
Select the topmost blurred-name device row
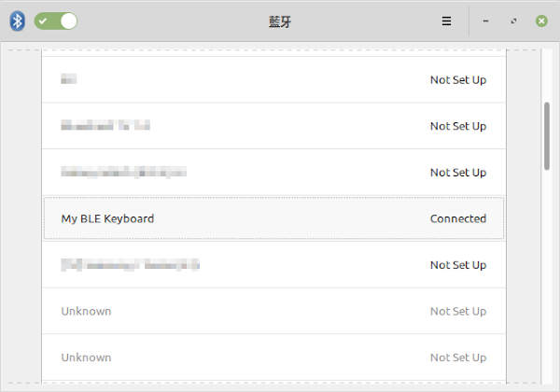tap(273, 79)
